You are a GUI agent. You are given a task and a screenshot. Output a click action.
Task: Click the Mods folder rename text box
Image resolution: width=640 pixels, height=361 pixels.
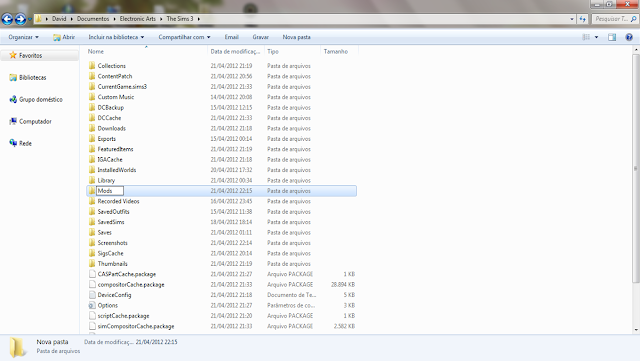click(x=110, y=191)
